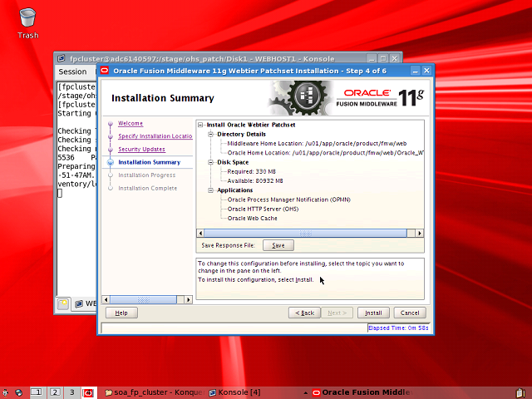Viewport: 532px width, 399px height.
Task: Collapse the Directory Details node
Action: pyautogui.click(x=210, y=135)
